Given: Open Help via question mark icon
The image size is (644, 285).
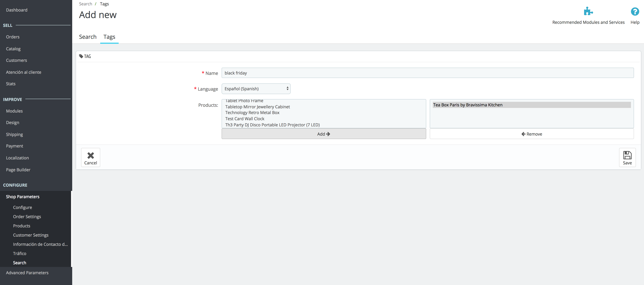Looking at the screenshot, I should (635, 12).
